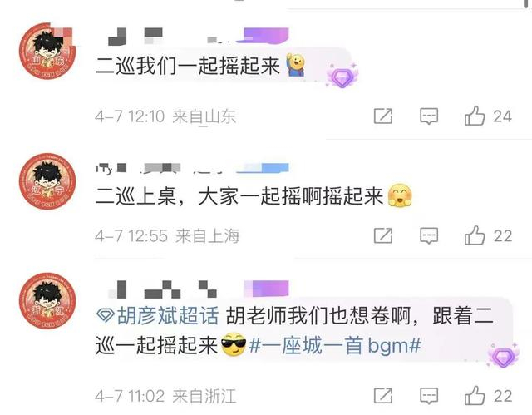
Task: Repost the comment from 浙江
Action: 383,396
